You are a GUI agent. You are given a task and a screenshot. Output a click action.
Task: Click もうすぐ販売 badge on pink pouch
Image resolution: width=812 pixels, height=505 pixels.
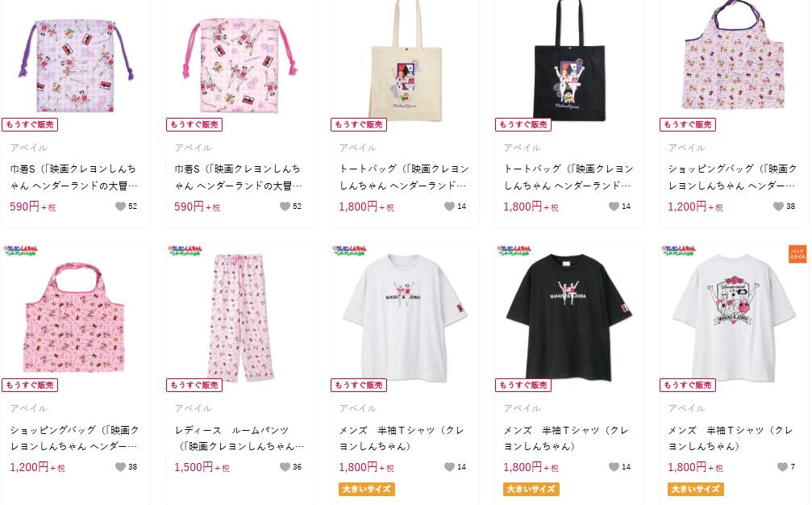point(194,124)
